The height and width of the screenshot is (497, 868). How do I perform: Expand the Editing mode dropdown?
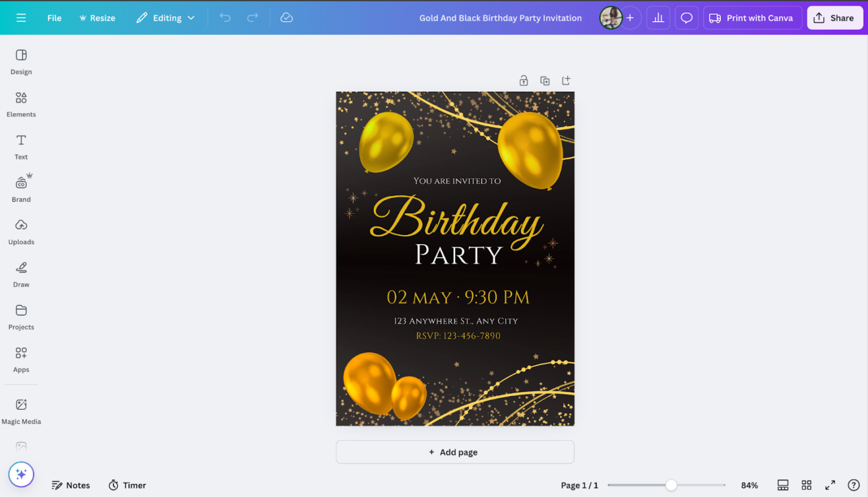[x=166, y=18]
